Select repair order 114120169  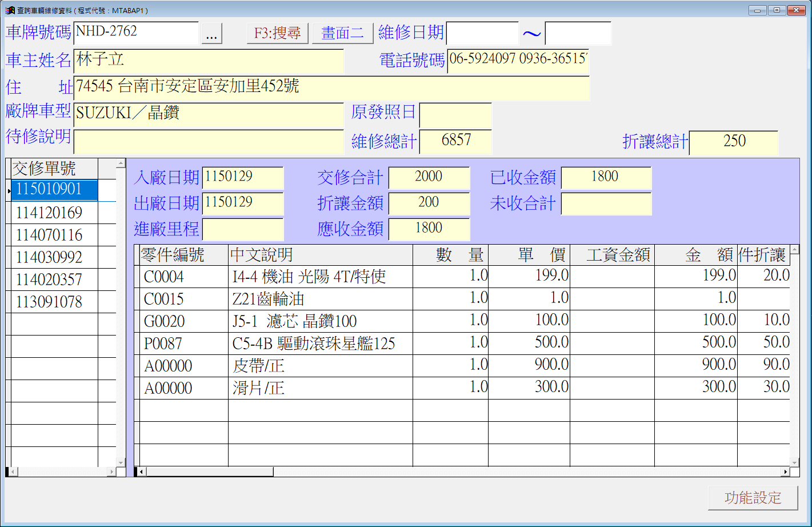pos(54,213)
